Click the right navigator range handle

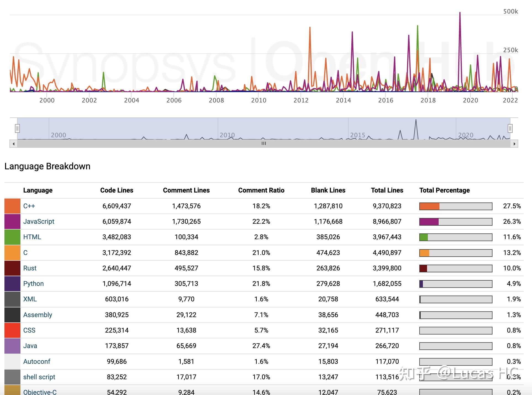510,128
